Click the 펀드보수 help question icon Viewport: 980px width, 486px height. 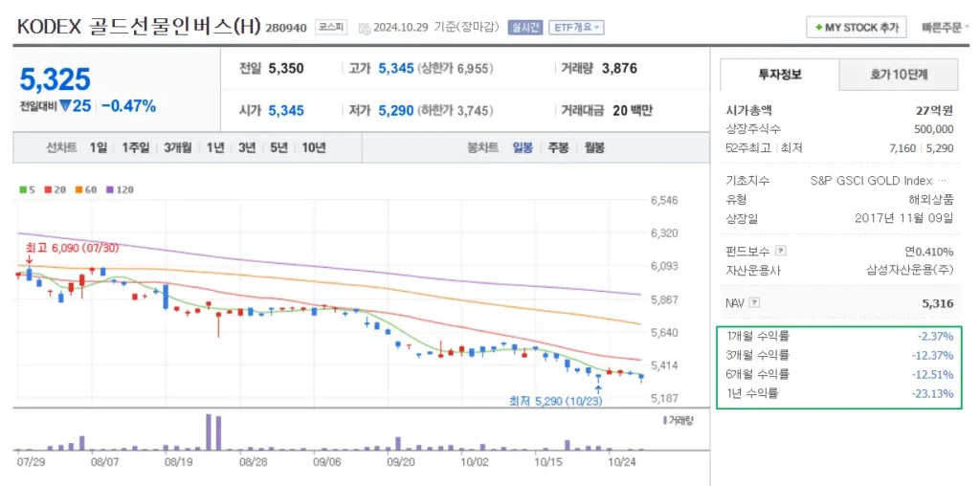[779, 251]
